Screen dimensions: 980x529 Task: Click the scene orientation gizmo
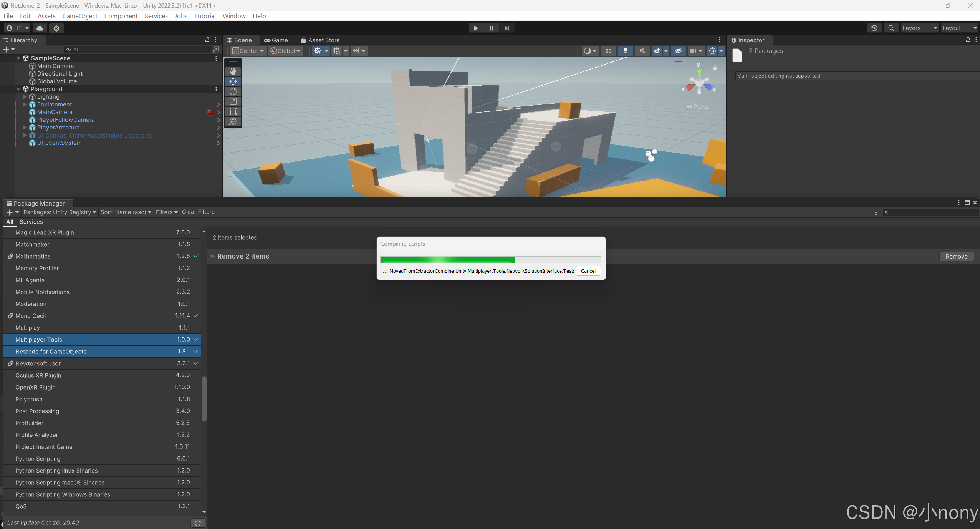pos(699,81)
